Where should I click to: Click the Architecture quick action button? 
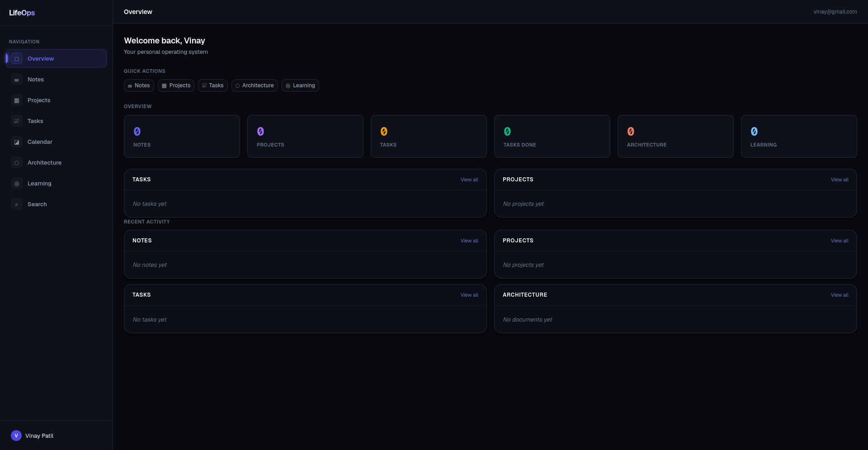pyautogui.click(x=255, y=85)
